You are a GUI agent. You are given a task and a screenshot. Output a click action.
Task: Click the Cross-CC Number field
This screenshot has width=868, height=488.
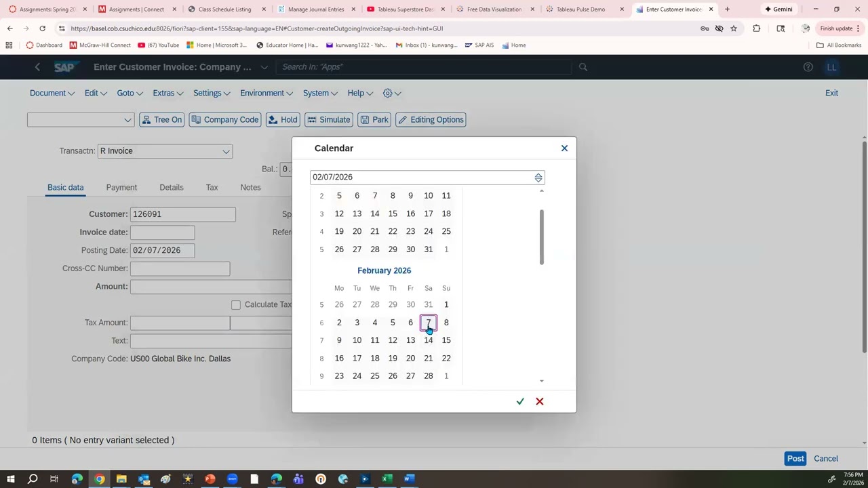pos(180,268)
